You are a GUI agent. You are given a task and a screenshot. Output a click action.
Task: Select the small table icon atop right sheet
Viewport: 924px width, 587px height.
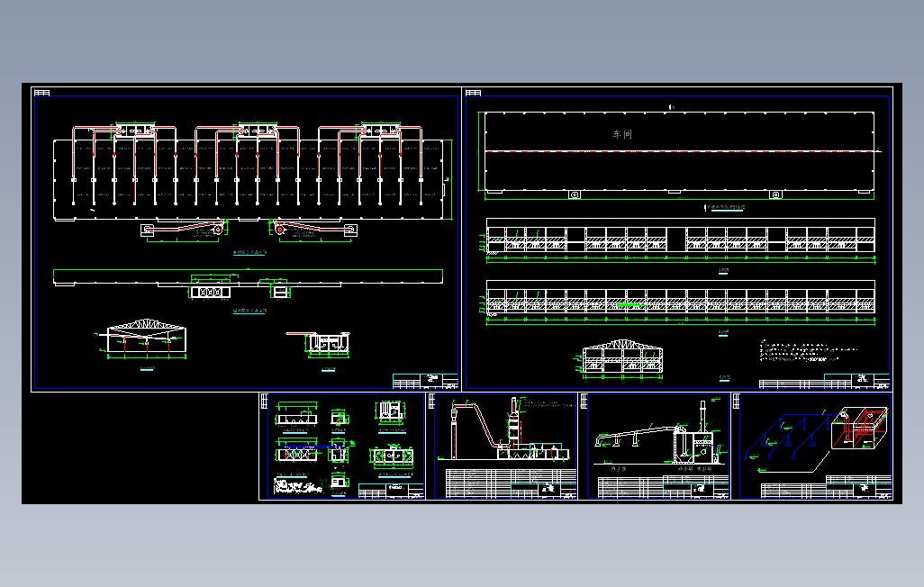pyautogui.click(x=473, y=93)
